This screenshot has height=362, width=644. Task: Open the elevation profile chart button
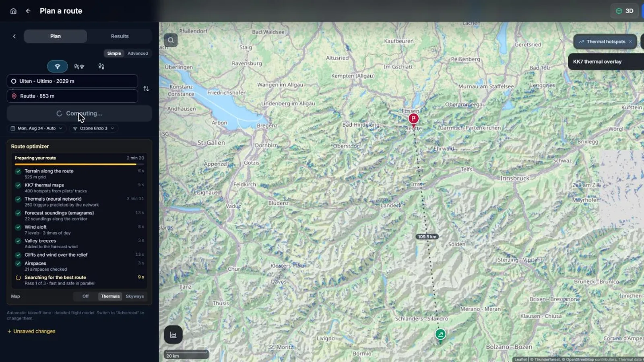click(x=173, y=335)
